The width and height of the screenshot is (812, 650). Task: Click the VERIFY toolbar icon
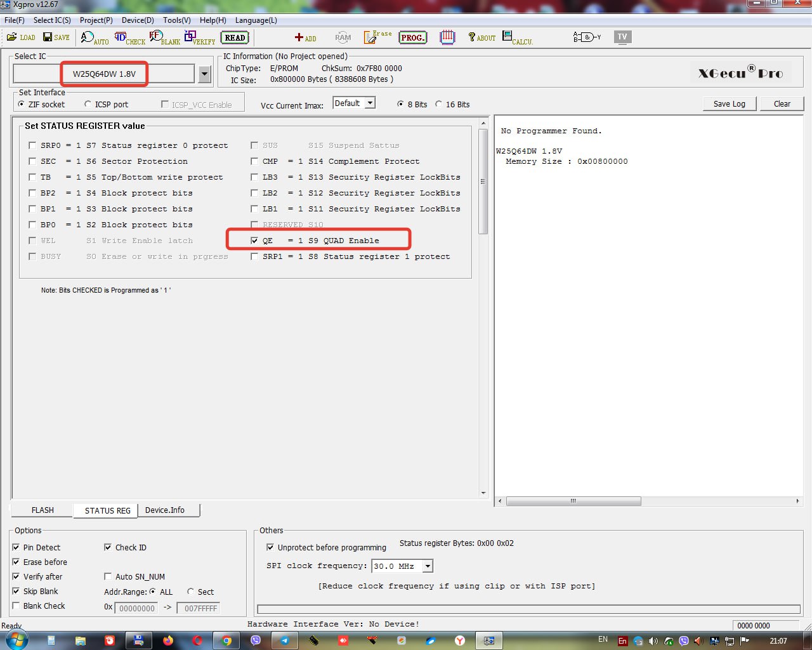tap(200, 38)
